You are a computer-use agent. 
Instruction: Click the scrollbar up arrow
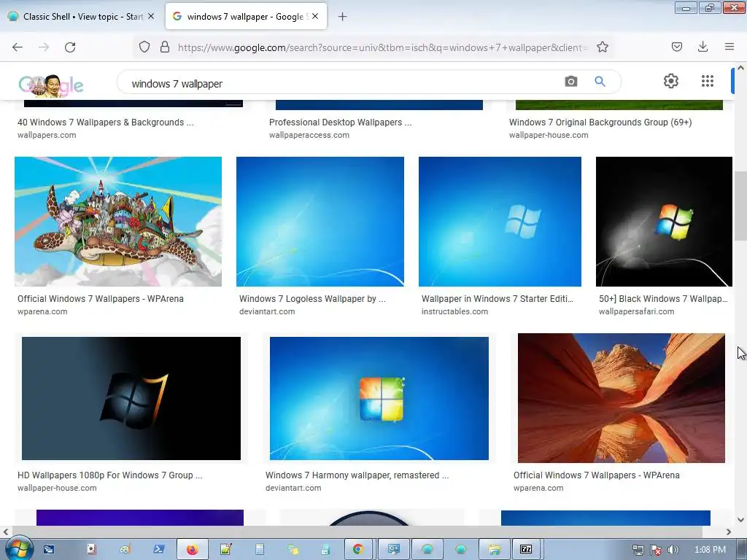click(x=741, y=68)
